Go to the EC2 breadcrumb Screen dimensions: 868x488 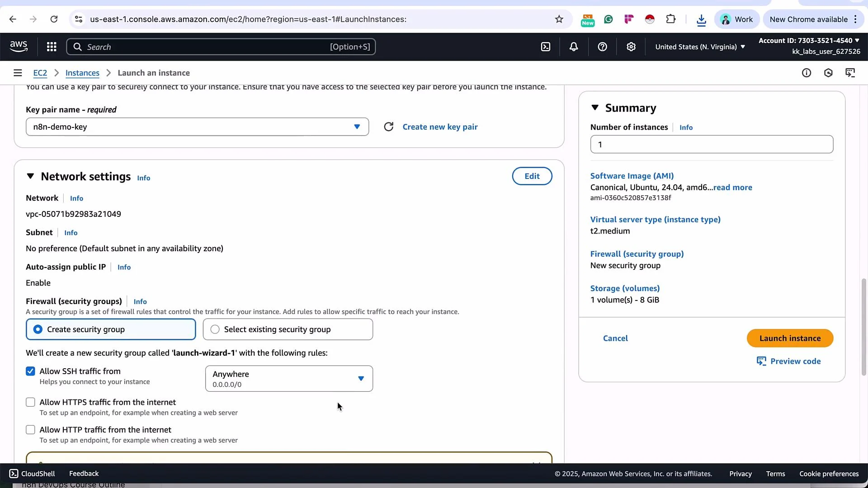click(x=40, y=73)
